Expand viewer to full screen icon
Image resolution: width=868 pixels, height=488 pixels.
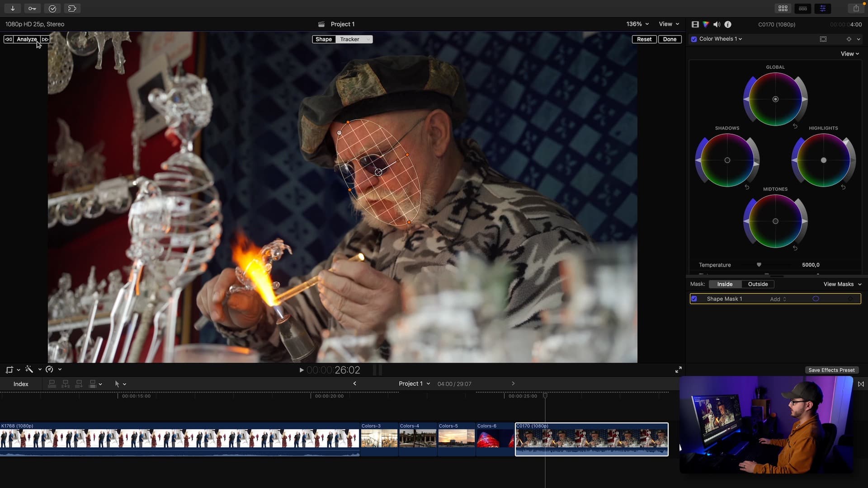[678, 370]
